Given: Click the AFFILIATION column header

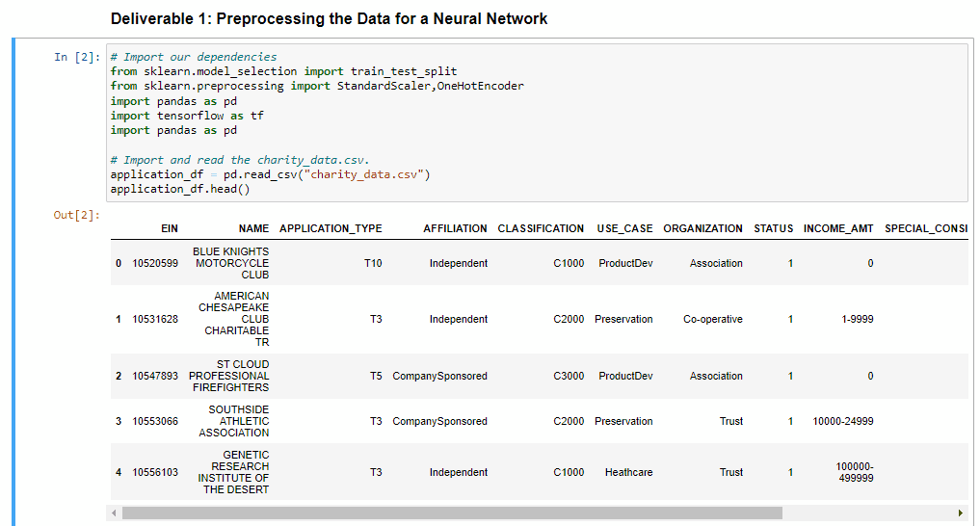Looking at the screenshot, I should 455,228.
